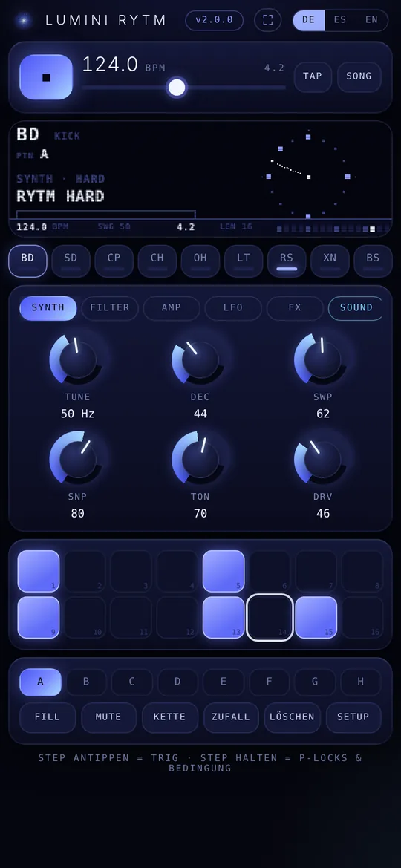The width and height of the screenshot is (401, 868).
Task: Tap tempo with the TAP button
Action: click(x=313, y=77)
